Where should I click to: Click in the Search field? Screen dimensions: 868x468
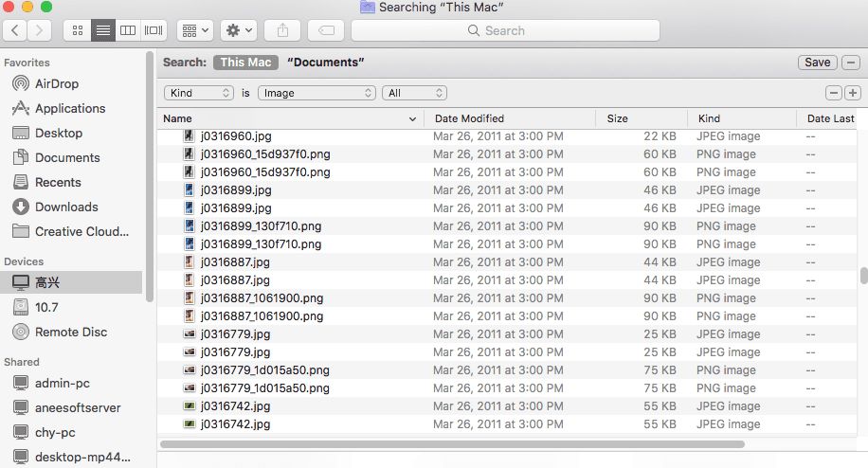pos(505,30)
